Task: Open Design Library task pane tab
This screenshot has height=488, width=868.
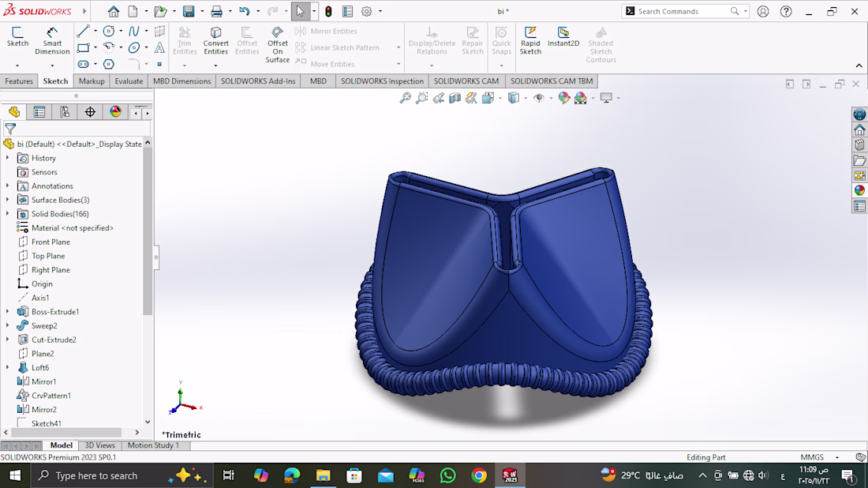Action: pyautogui.click(x=859, y=145)
